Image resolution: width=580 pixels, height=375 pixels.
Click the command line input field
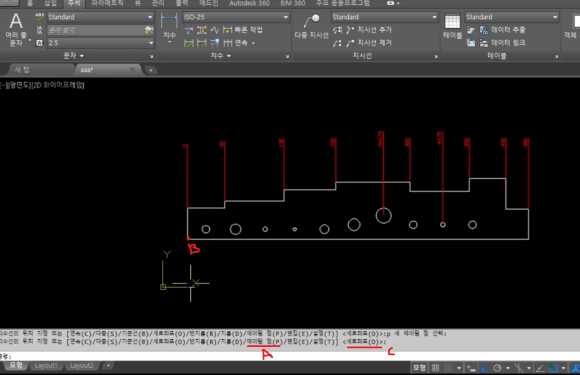pyautogui.click(x=290, y=357)
